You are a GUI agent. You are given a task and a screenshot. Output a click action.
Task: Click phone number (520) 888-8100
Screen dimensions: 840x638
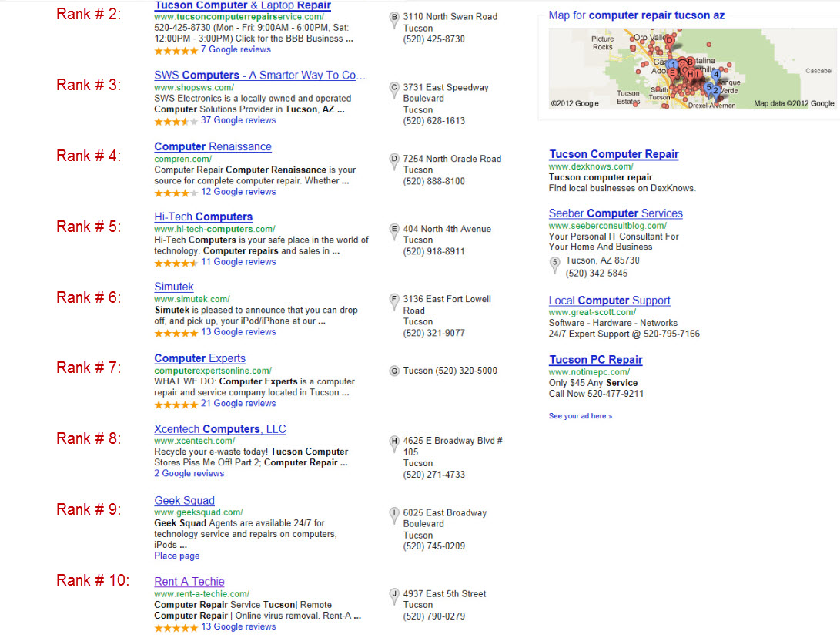434,181
